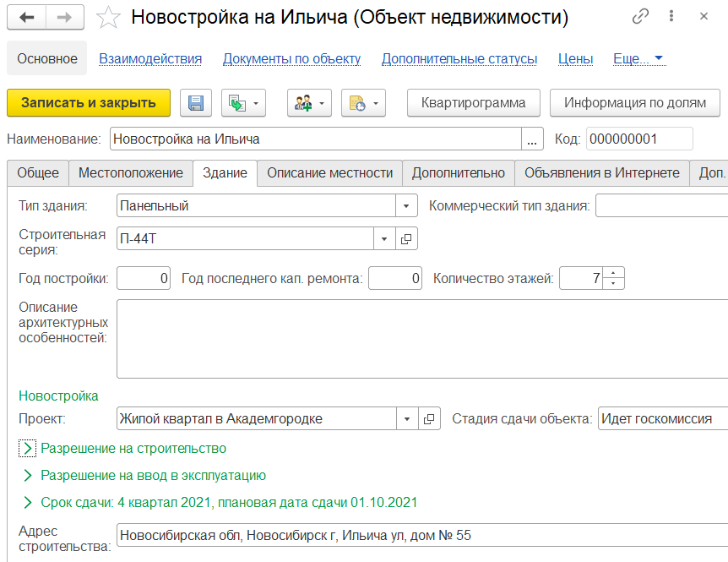Click the forward navigation arrow
Viewport: 728px width, 562px height.
(65, 17)
